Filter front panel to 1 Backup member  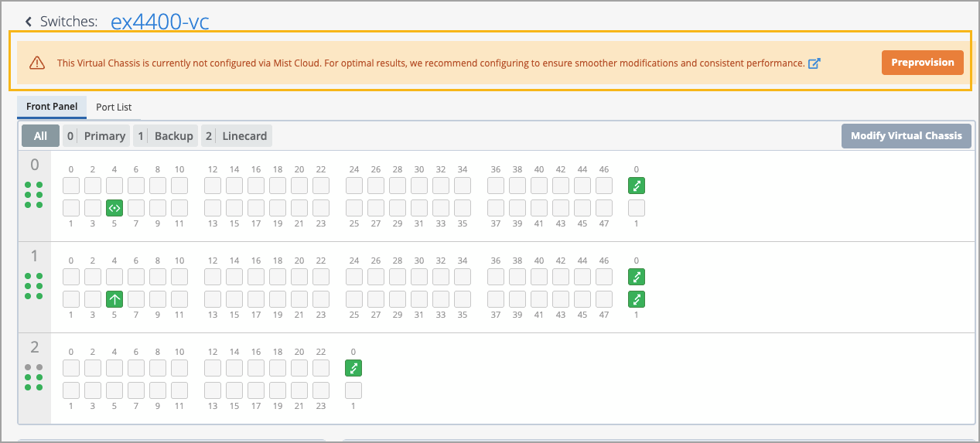[x=166, y=136]
